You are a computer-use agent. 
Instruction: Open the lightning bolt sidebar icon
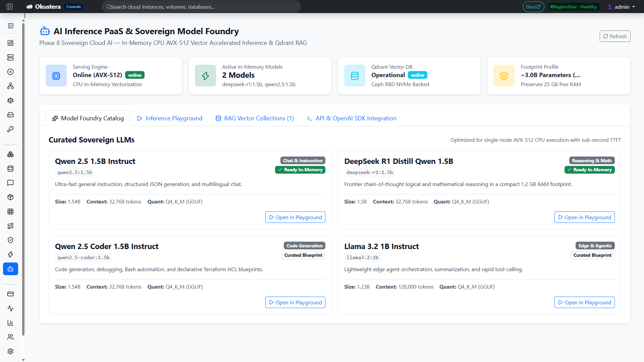click(x=10, y=254)
